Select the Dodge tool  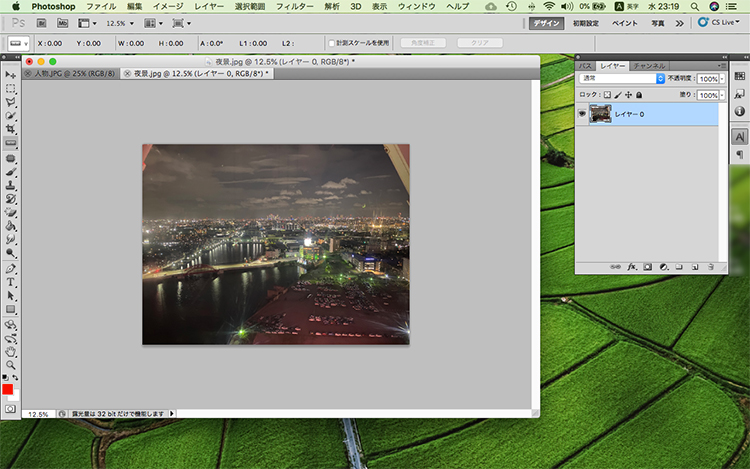coord(11,252)
